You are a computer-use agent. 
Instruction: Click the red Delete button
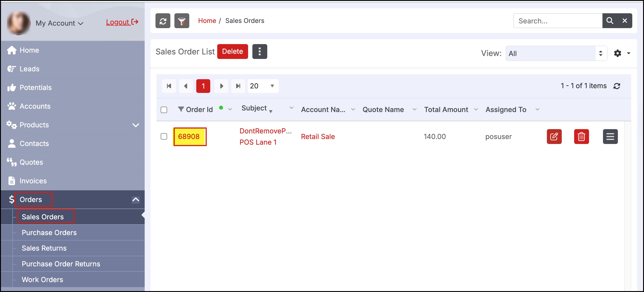pyautogui.click(x=232, y=52)
